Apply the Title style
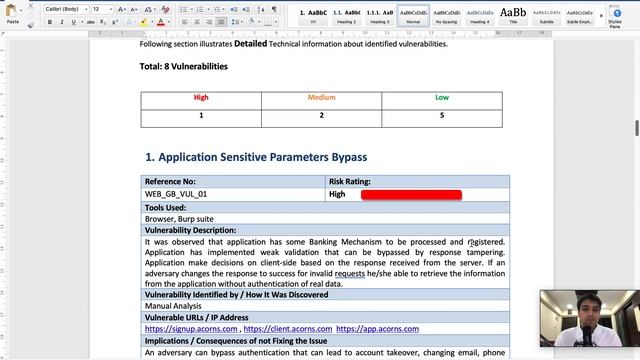The height and width of the screenshot is (360, 640). tap(513, 16)
